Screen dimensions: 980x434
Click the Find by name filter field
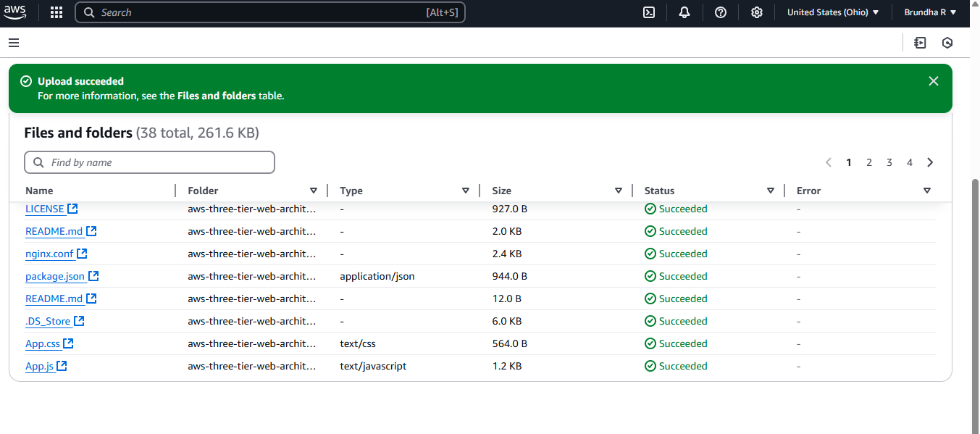pyautogui.click(x=150, y=162)
